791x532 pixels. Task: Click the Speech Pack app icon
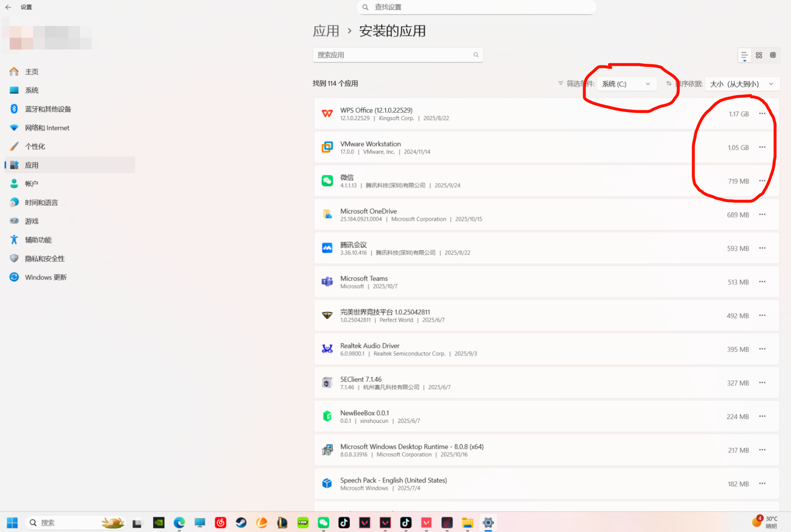pos(327,483)
